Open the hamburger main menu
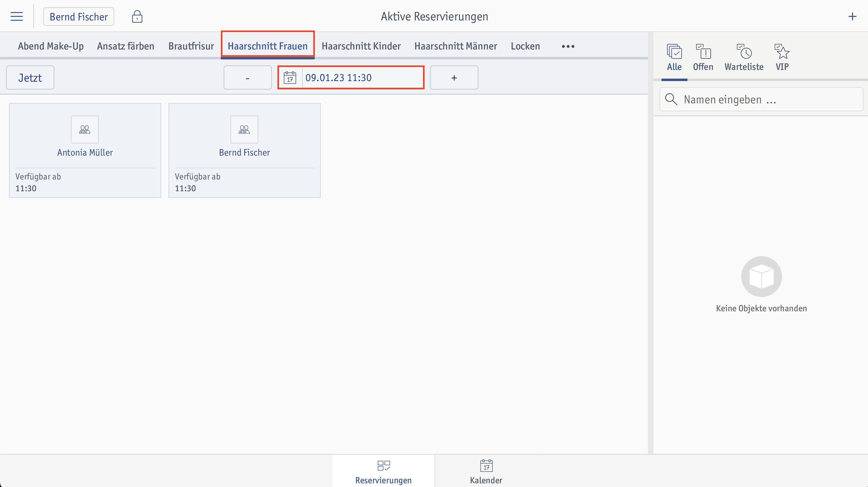The width and height of the screenshot is (868, 487). [x=16, y=16]
